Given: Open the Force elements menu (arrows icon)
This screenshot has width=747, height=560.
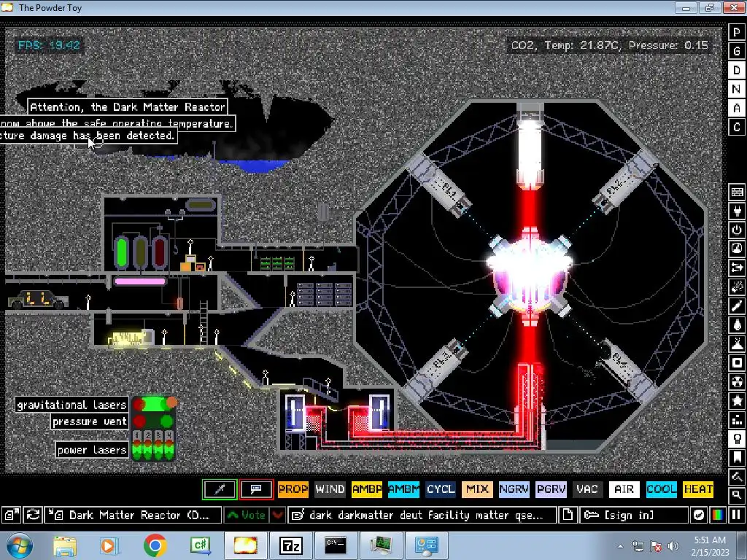Looking at the screenshot, I should pyautogui.click(x=737, y=268).
